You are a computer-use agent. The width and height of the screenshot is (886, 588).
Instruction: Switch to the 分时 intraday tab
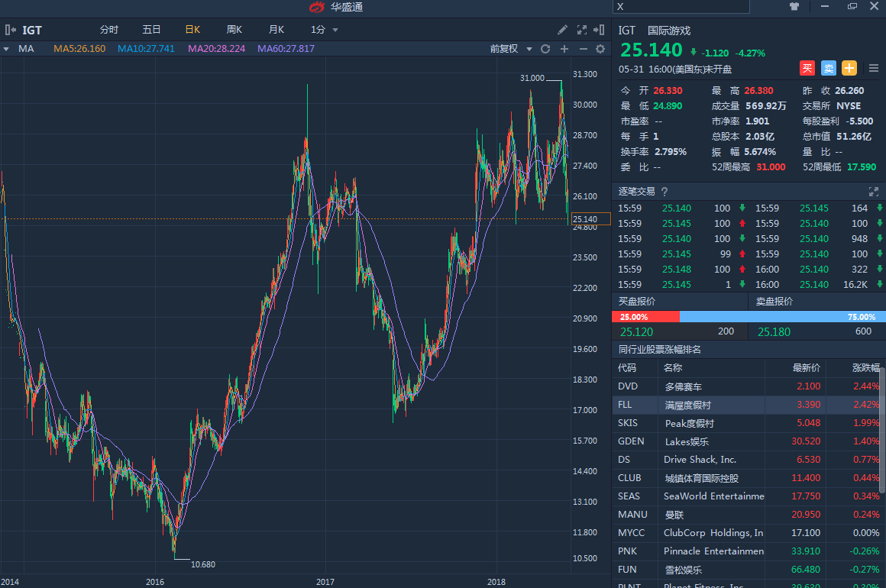click(x=109, y=30)
